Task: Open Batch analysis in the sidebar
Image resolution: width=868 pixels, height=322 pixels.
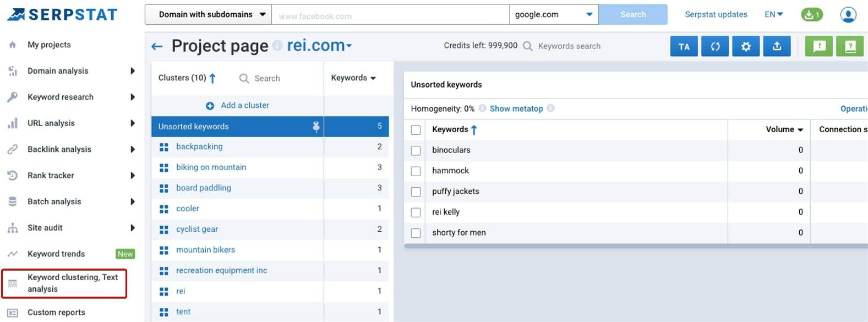Action: click(x=54, y=201)
